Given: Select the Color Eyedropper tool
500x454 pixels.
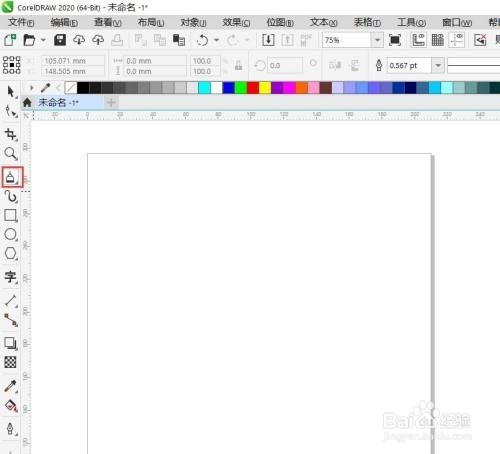Looking at the screenshot, I should (10, 386).
